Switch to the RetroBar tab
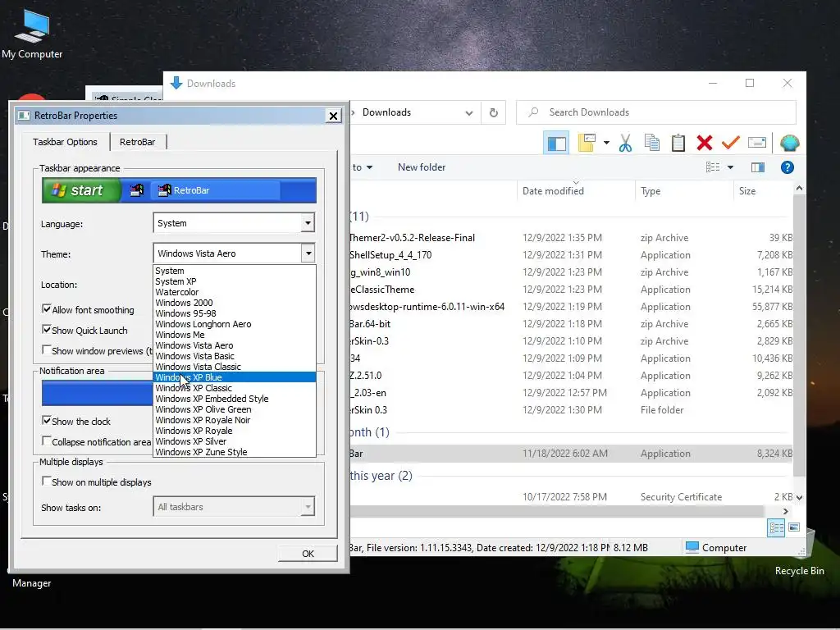Image resolution: width=840 pixels, height=630 pixels. point(138,142)
